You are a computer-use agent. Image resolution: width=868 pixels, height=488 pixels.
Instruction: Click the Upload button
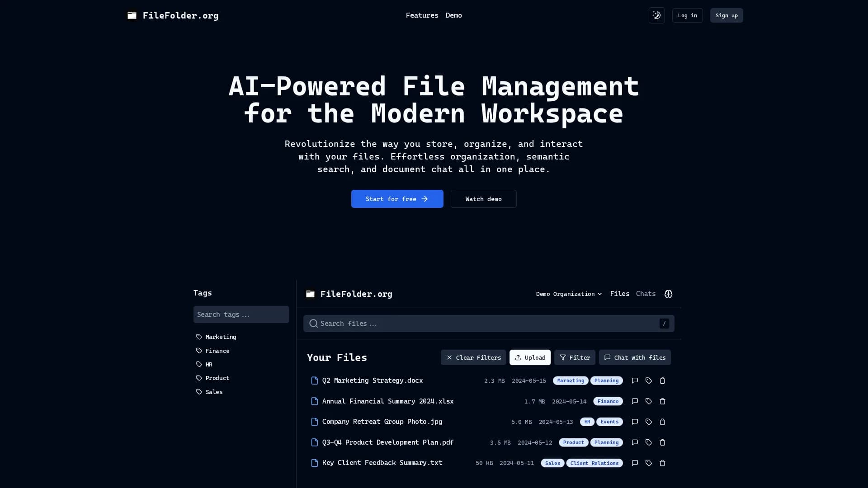click(530, 357)
